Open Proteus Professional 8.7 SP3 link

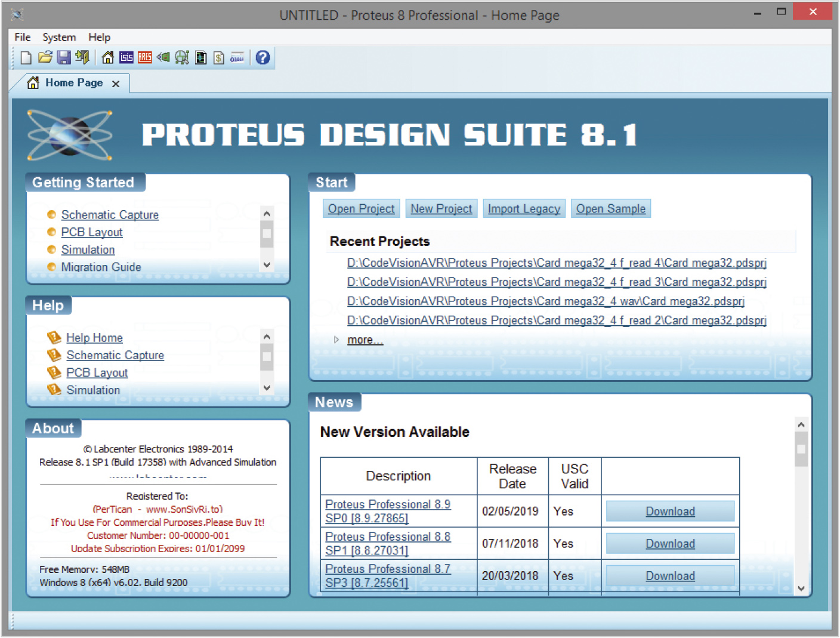[x=388, y=576]
